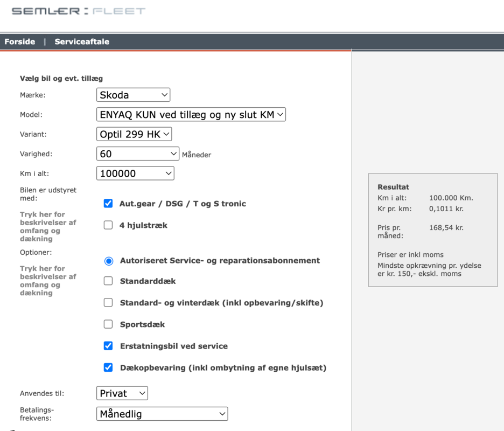Disable the Dækopbevaring checkbox
Viewport: 504px width, 431px height.
tap(108, 367)
